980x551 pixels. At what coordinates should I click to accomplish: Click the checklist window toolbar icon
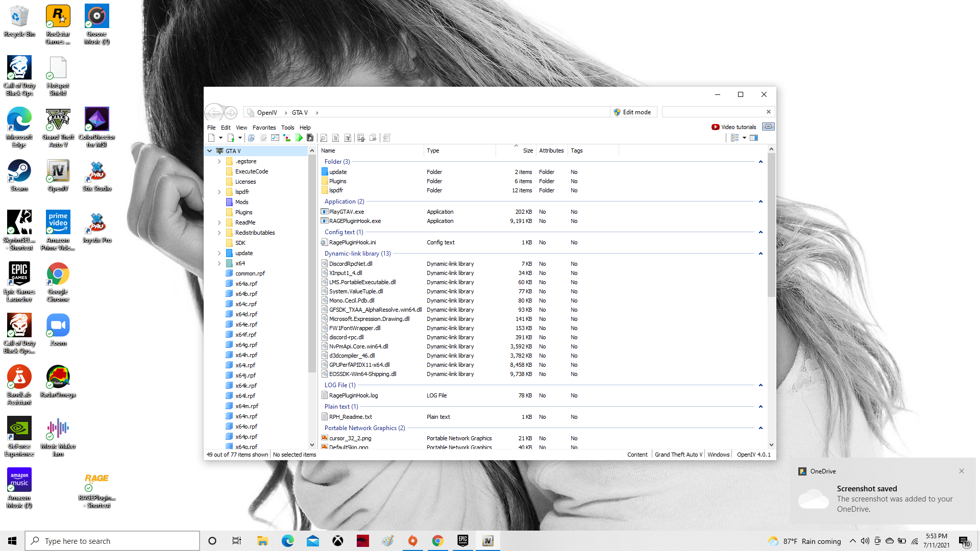(275, 138)
